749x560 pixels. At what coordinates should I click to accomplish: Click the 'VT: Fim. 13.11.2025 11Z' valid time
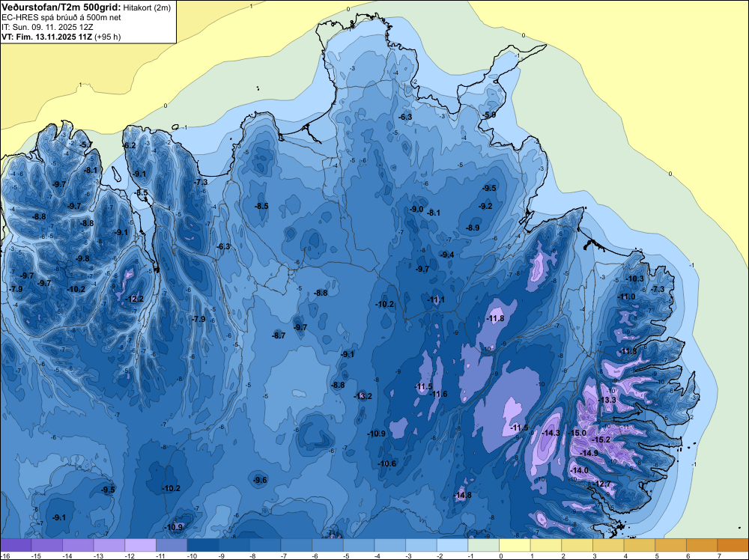[47, 37]
